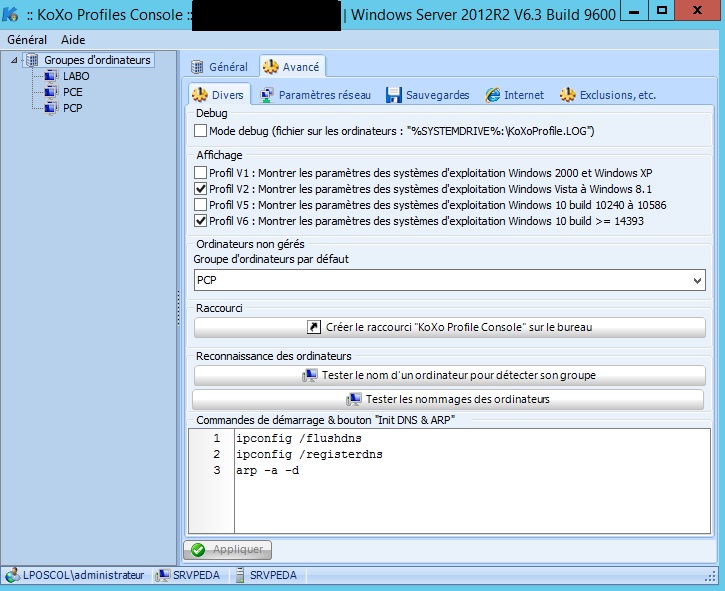The height and width of the screenshot is (591, 725).
Task: Maximize the KoXo Profiles Console window
Action: 662,11
